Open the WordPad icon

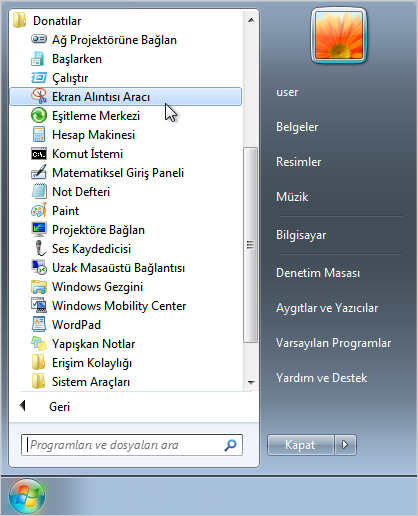coord(39,325)
